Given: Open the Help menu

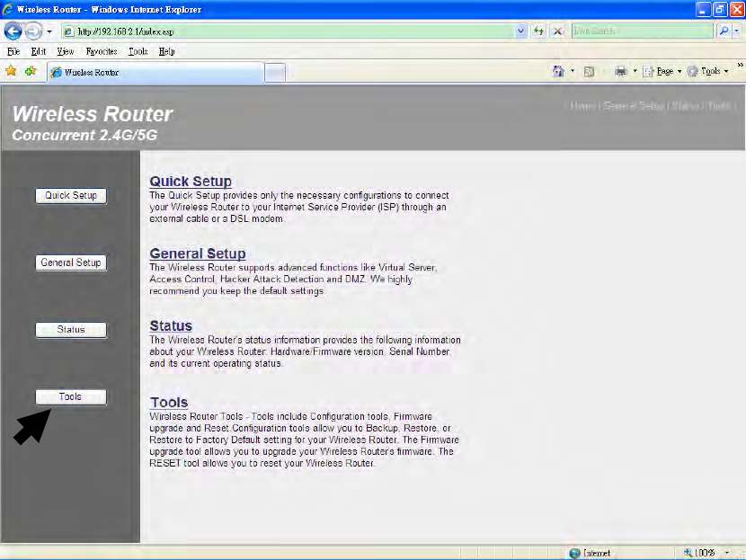Looking at the screenshot, I should click(x=166, y=51).
